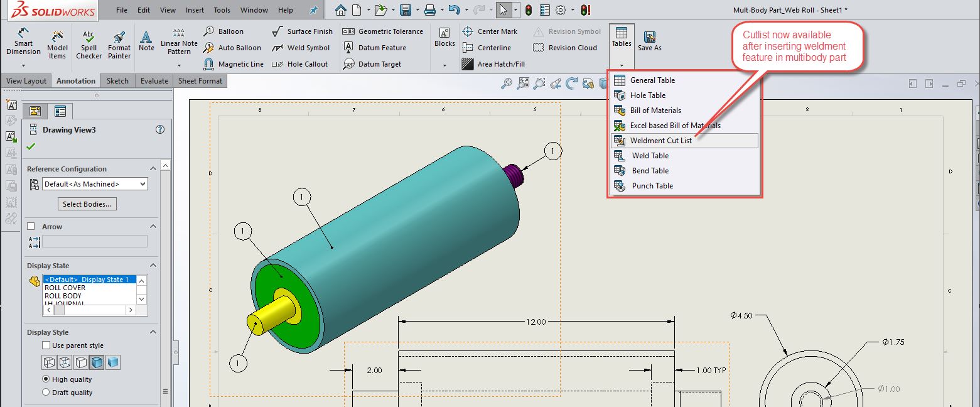Insert a Note annotation
This screenshot has height=407, width=980.
(146, 42)
